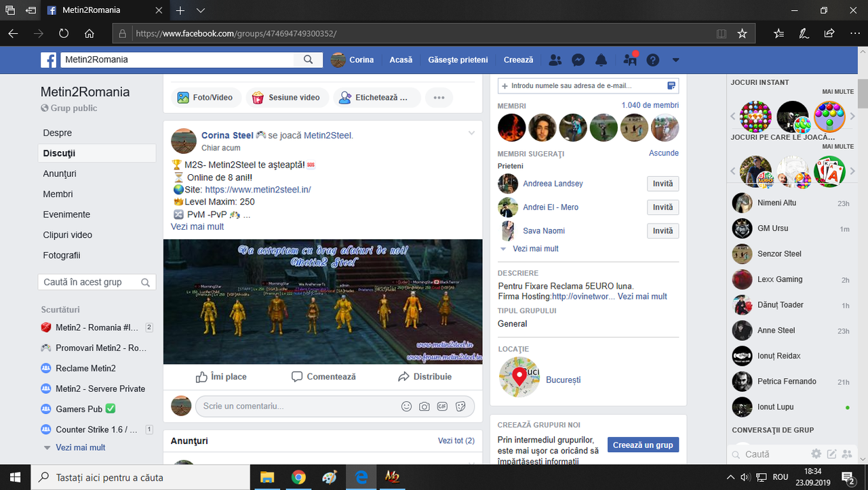Viewport: 868px width, 490px height.
Task: Open the Fotografii section
Action: 62,255
